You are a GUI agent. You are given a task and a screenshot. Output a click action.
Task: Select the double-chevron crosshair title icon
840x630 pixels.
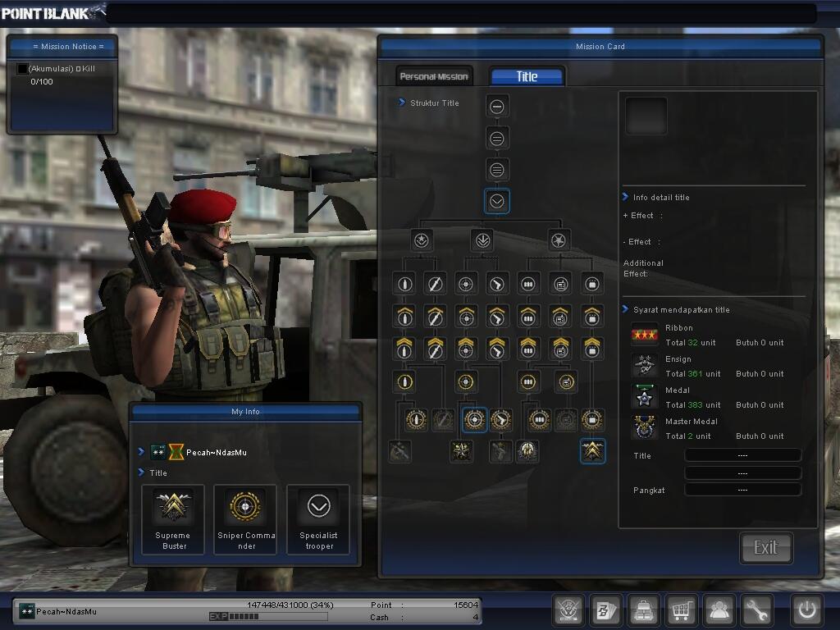(466, 349)
